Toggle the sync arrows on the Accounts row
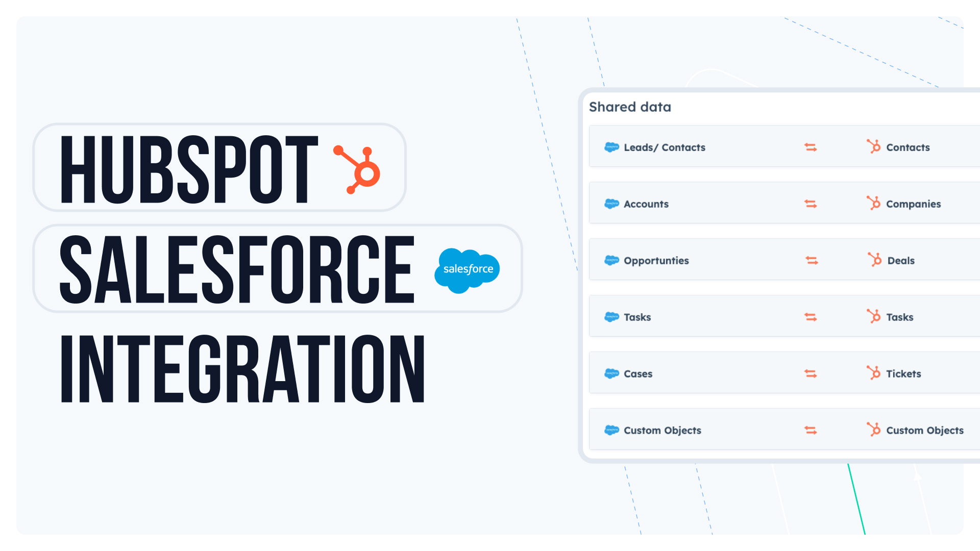 (811, 204)
